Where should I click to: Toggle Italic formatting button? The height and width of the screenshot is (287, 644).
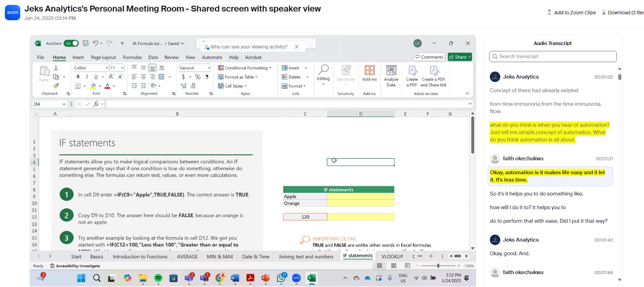point(87,77)
